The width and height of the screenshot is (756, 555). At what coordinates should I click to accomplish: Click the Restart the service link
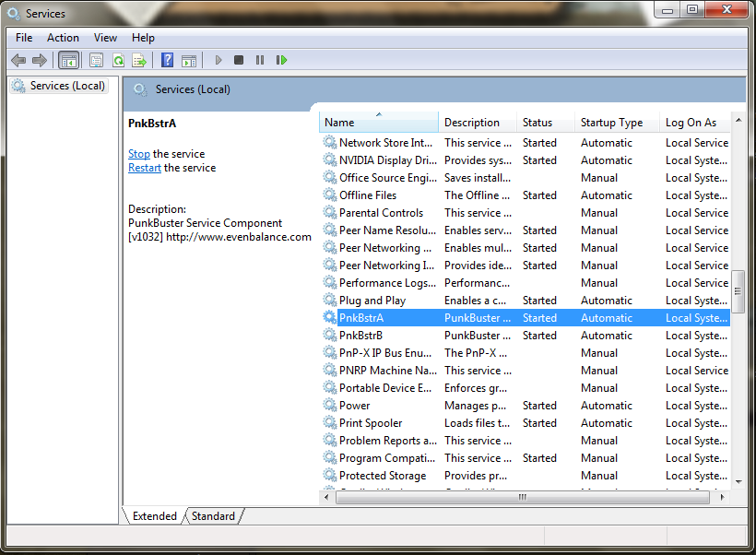pyautogui.click(x=145, y=168)
